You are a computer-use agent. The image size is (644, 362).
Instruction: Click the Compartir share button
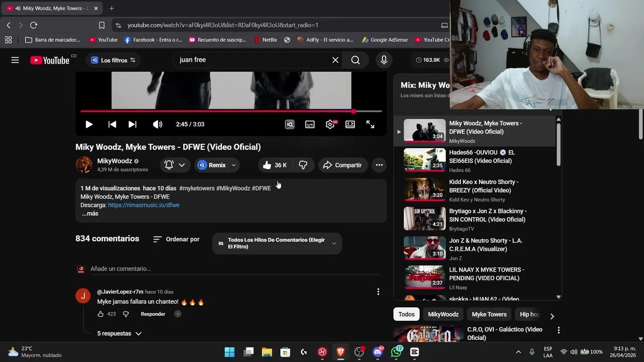(x=343, y=165)
